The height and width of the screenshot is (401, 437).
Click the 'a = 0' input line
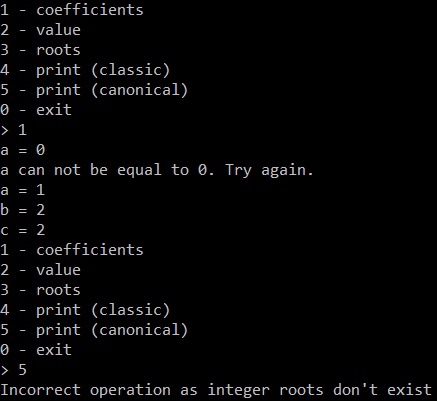(x=23, y=150)
